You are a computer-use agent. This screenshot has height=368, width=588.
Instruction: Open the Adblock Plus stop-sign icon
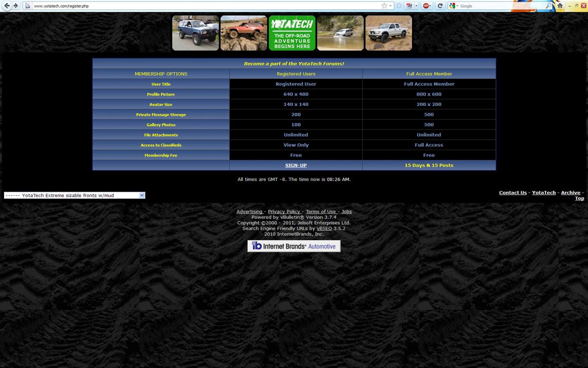[426, 6]
